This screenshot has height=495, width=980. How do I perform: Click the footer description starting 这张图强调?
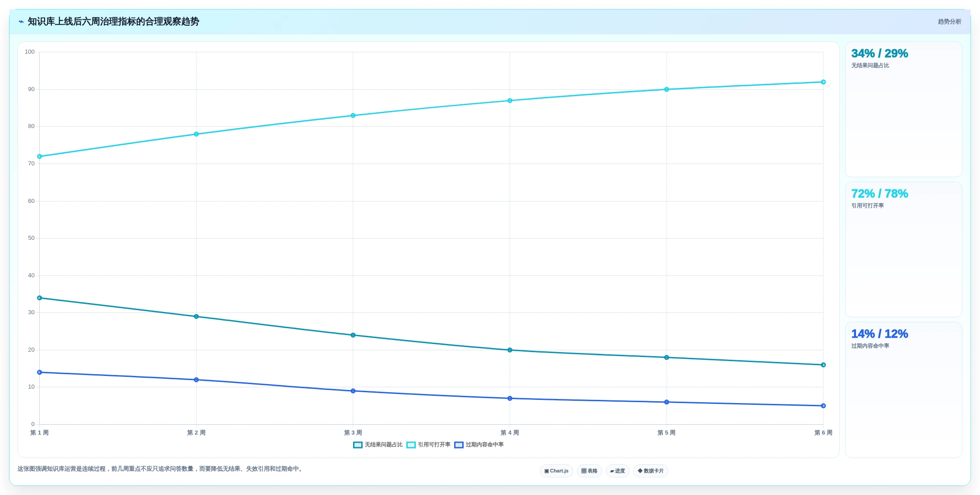161,469
